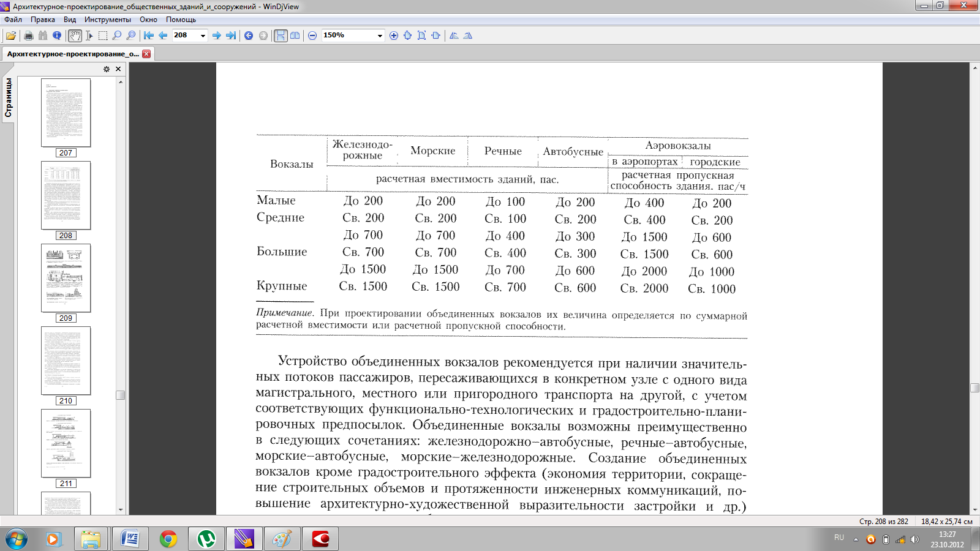Open the Инструменты menu
This screenshot has height=551, width=980.
108,20
